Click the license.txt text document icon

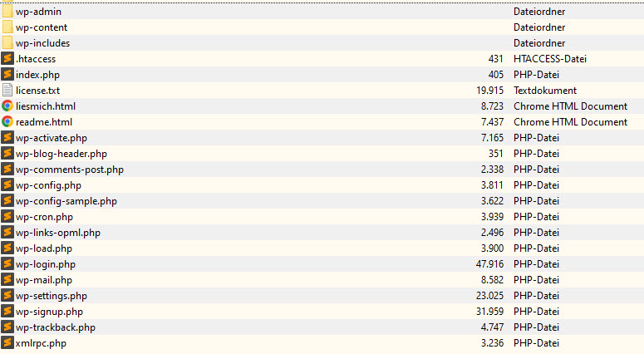(7, 91)
